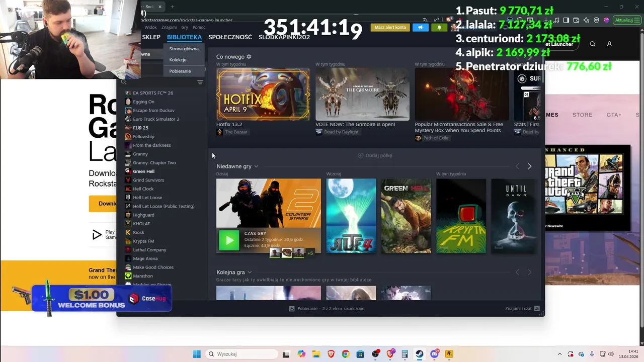Click the Aktualizuj browser update button

626,20
